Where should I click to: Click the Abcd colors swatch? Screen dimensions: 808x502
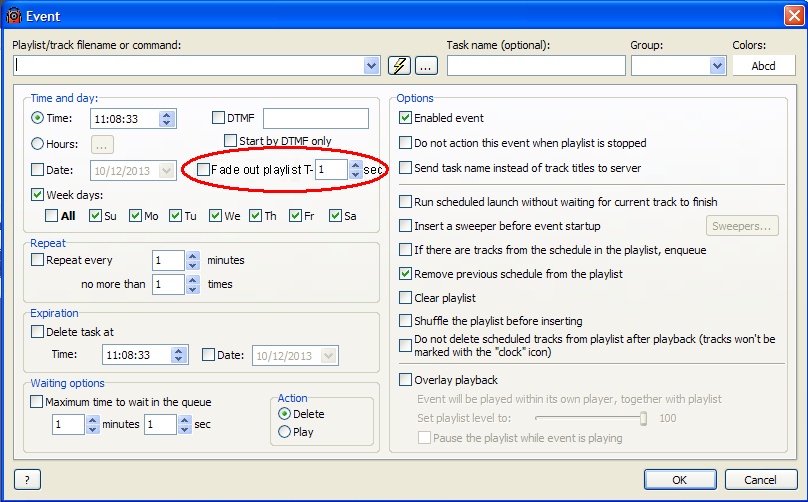[764, 66]
